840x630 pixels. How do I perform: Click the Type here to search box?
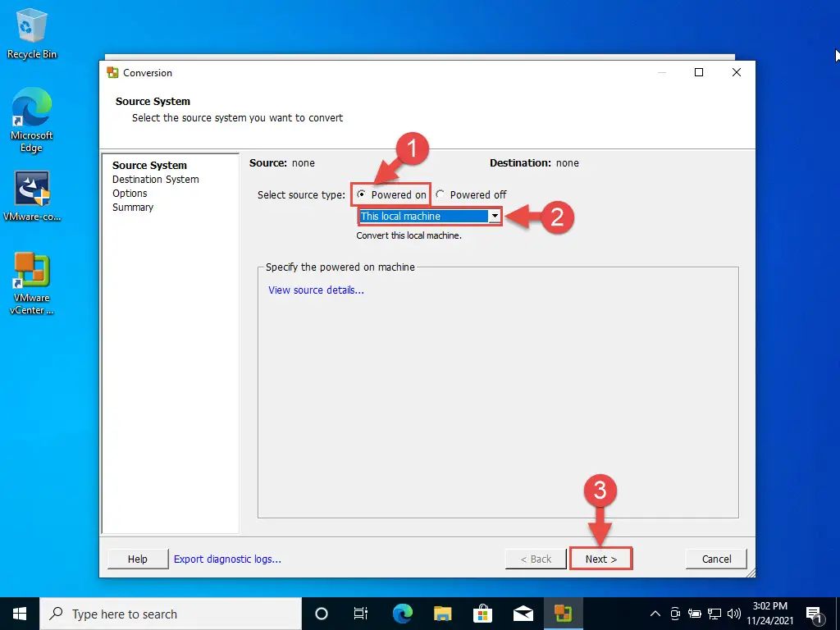(x=171, y=614)
